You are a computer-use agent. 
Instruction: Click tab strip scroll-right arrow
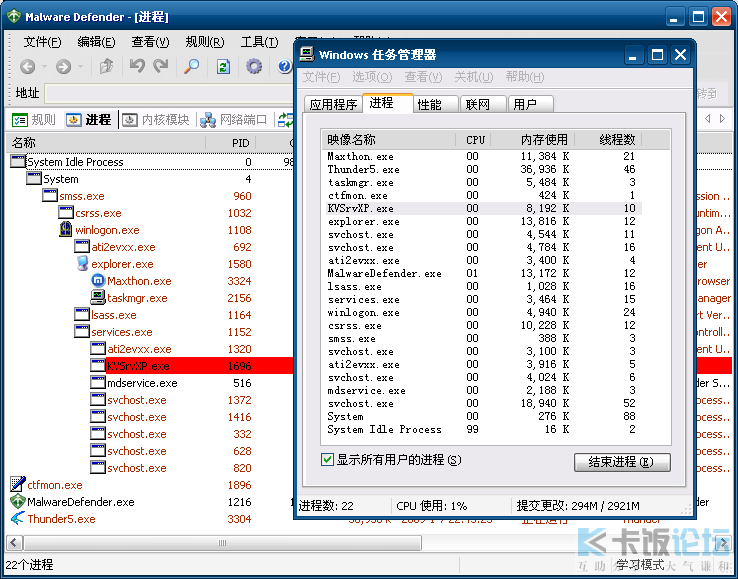[x=722, y=119]
